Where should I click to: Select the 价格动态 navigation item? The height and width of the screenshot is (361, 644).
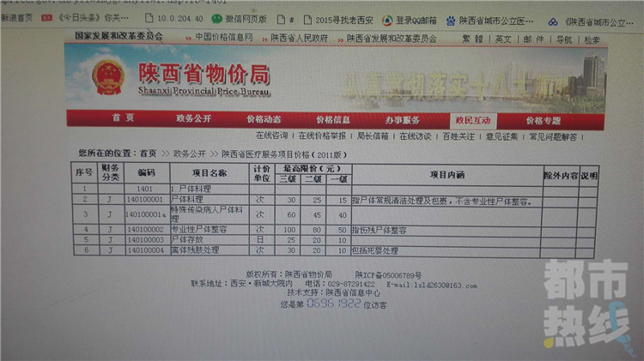click(264, 119)
